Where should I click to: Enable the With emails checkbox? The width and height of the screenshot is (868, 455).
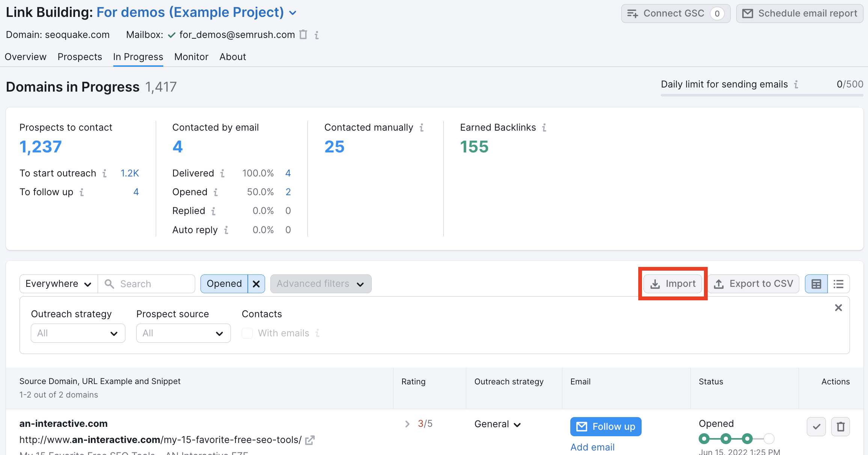coord(247,333)
